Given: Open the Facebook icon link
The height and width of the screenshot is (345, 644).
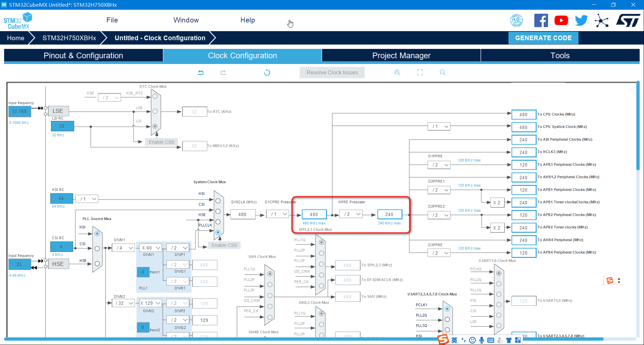Looking at the screenshot, I should pos(541,20).
